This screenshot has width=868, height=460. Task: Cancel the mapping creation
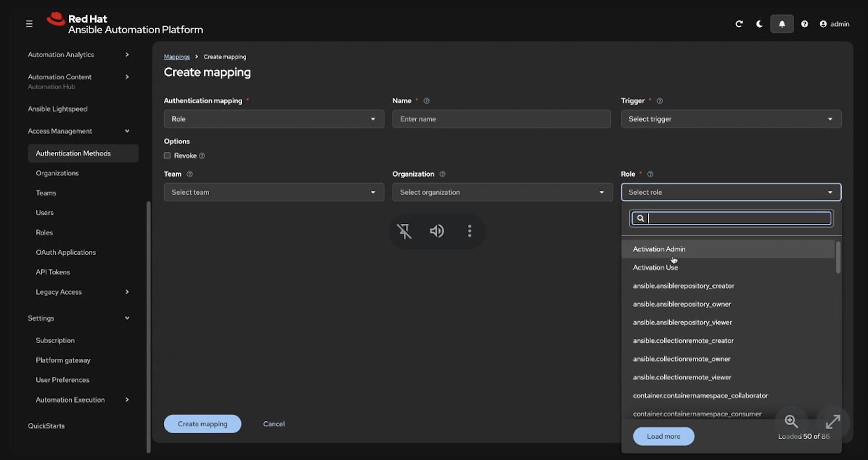point(274,424)
